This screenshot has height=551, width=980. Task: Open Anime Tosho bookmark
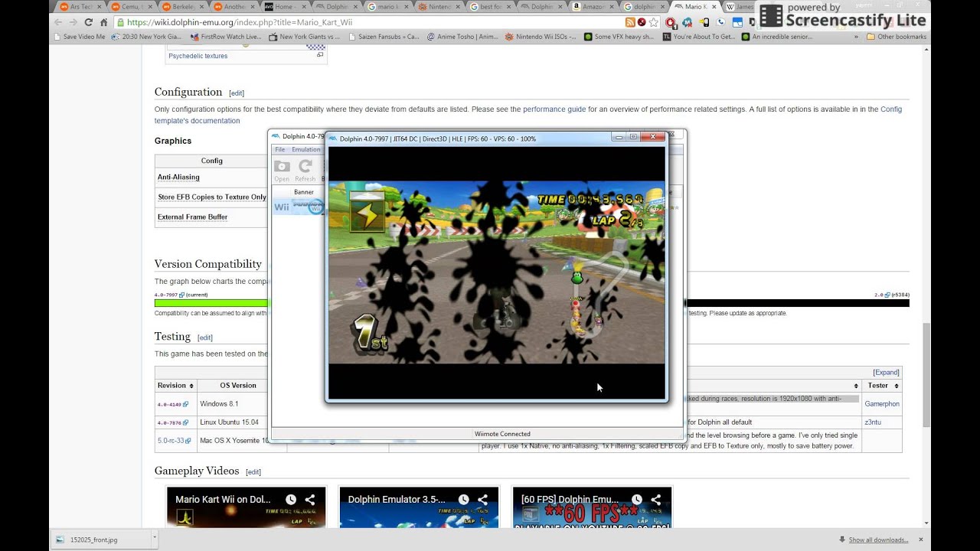coord(462,37)
